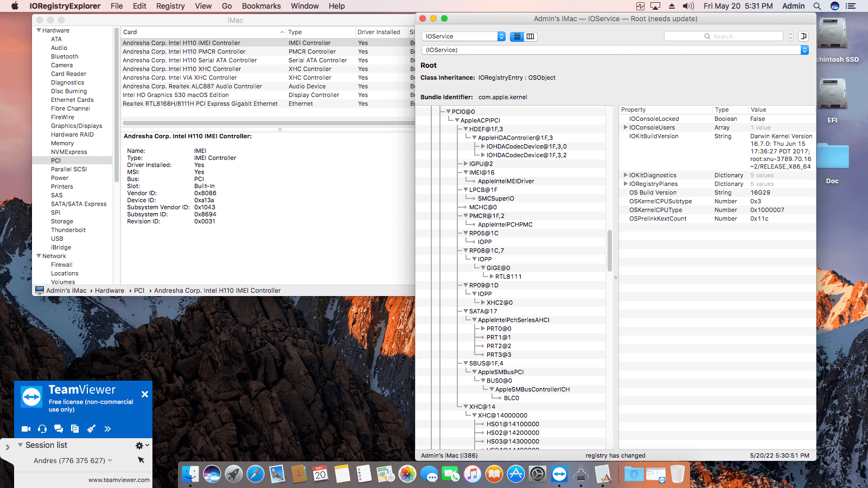868x488 pixels.
Task: Collapse the Session list triangle
Action: [20, 445]
